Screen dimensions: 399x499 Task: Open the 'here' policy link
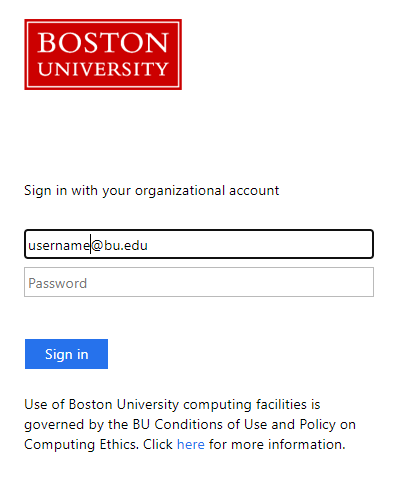click(x=191, y=444)
